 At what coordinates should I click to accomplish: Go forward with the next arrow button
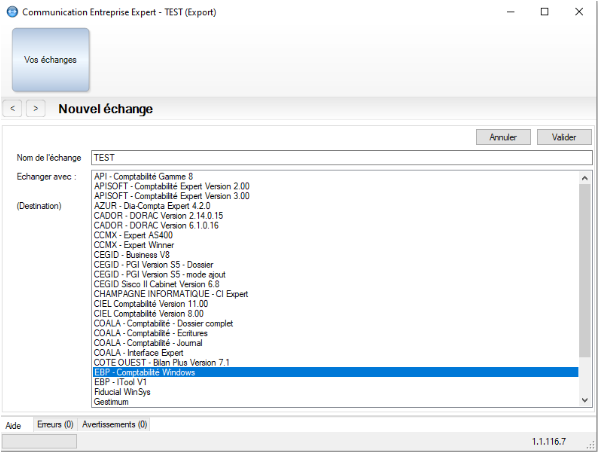[x=36, y=109]
